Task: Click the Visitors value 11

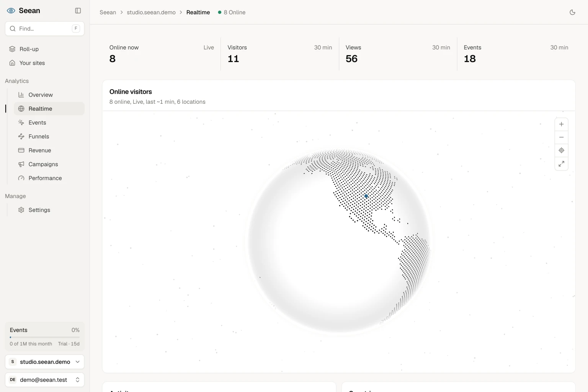Action: coord(233,59)
